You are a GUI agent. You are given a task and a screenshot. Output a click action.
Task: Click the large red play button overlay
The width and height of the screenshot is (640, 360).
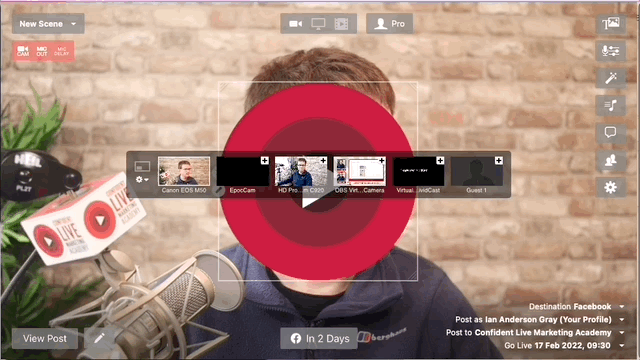[x=318, y=182]
